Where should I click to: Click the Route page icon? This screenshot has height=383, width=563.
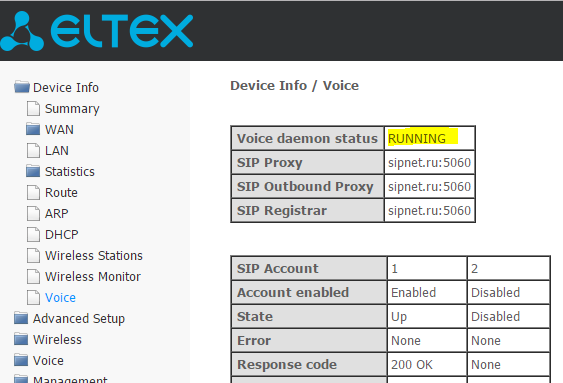point(33,192)
